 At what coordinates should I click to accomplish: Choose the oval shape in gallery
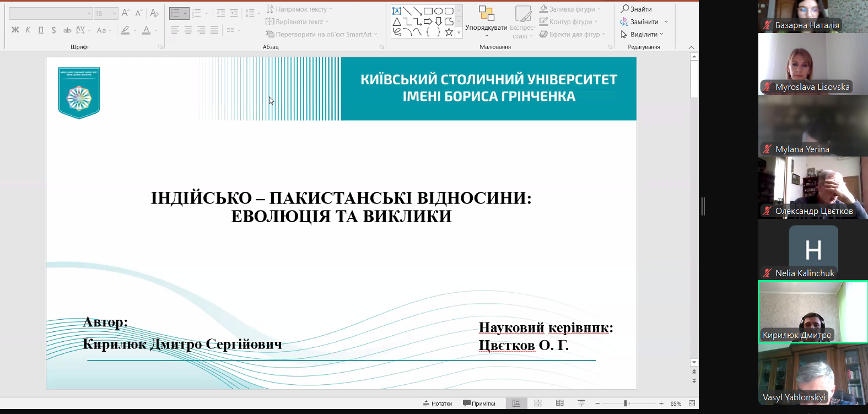click(x=439, y=11)
